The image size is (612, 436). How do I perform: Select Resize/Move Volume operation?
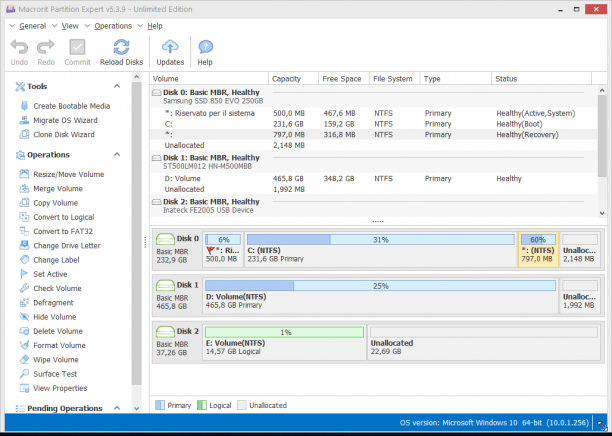(62, 174)
